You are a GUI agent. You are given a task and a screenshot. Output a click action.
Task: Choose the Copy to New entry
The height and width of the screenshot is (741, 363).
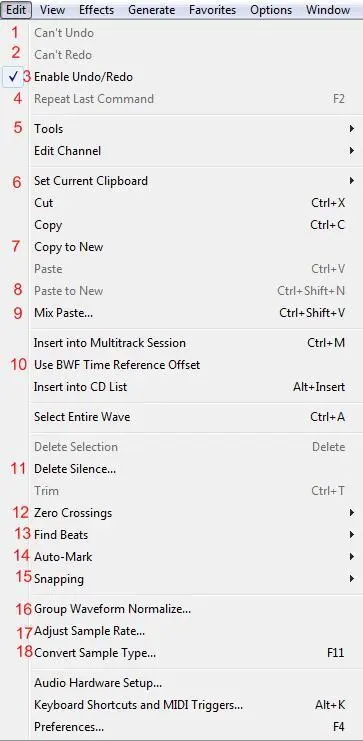click(194, 247)
